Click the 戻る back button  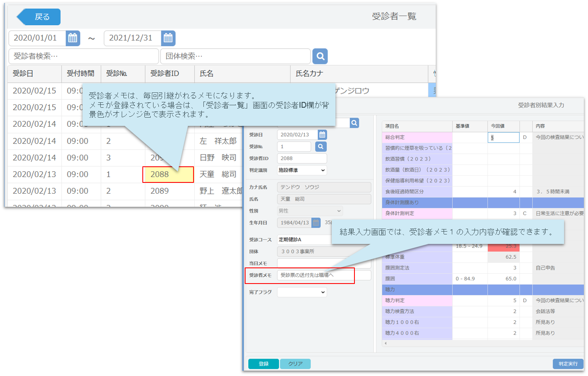point(38,17)
